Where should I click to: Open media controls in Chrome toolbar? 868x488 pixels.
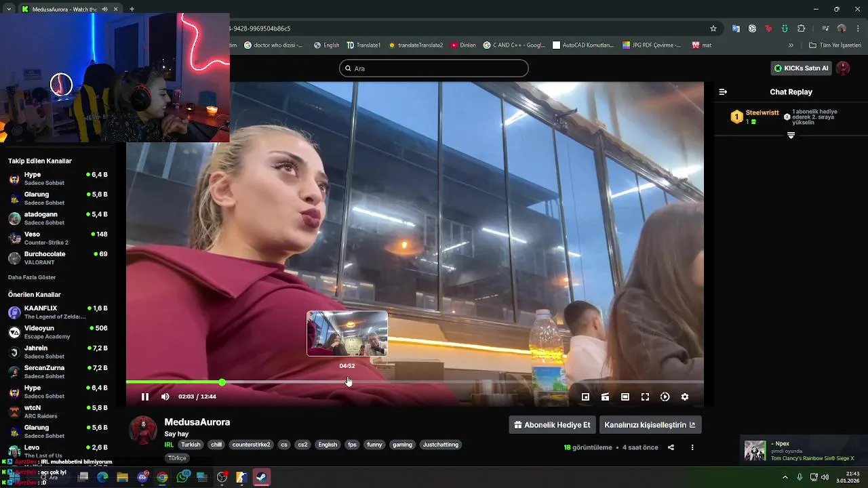[825, 28]
